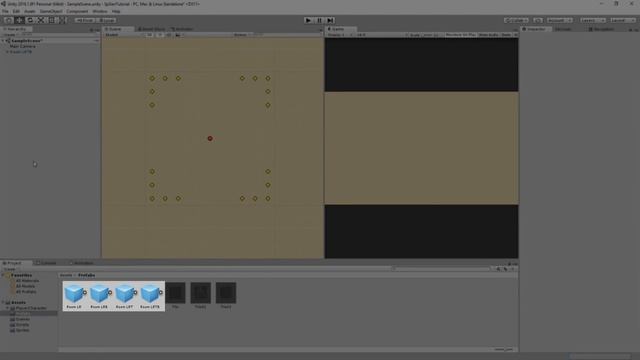Select the Rect transform tool
The image size is (640, 360).
point(51,20)
